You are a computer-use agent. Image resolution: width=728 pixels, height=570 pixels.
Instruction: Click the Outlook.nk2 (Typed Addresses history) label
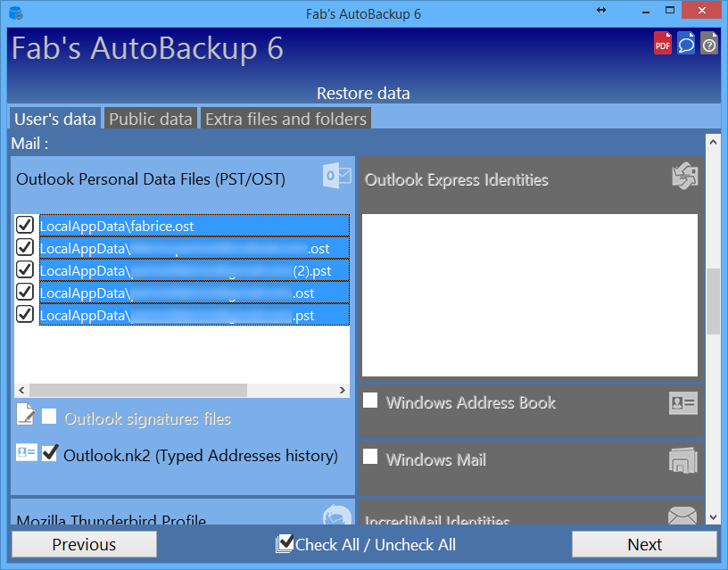pyautogui.click(x=201, y=456)
